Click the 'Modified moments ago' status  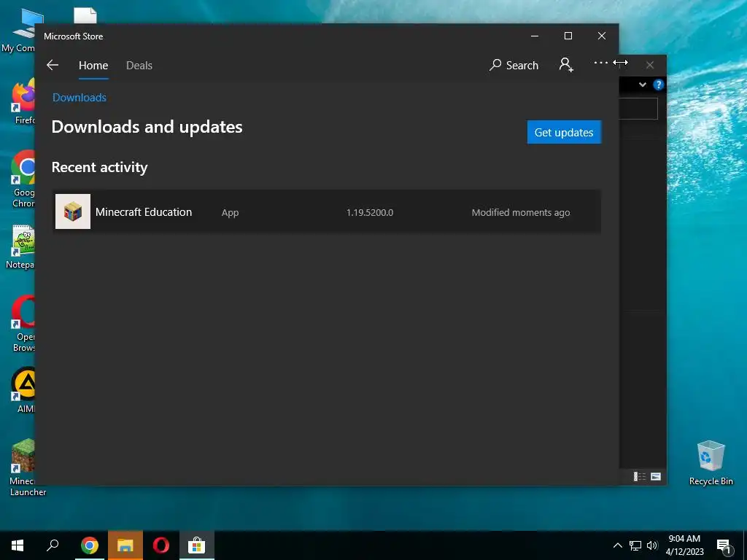click(521, 213)
